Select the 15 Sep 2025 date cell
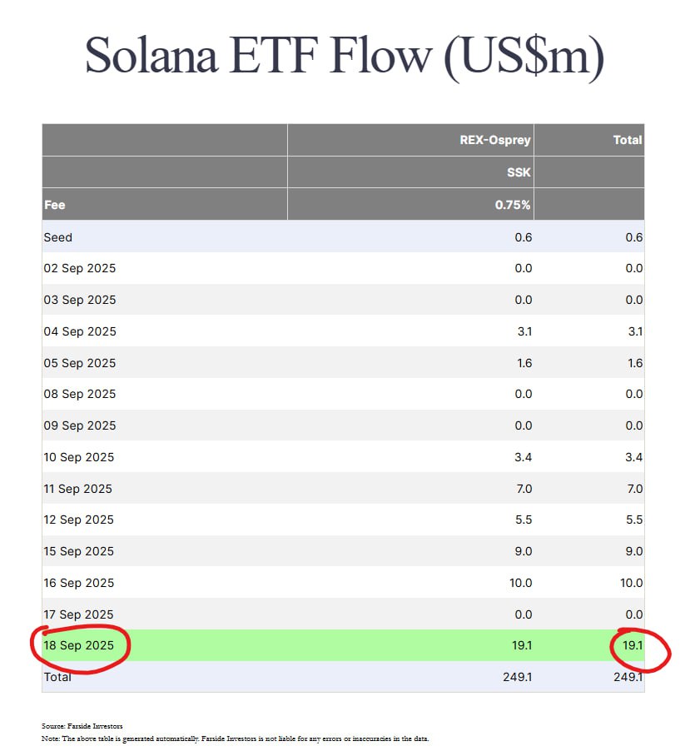 click(x=80, y=551)
